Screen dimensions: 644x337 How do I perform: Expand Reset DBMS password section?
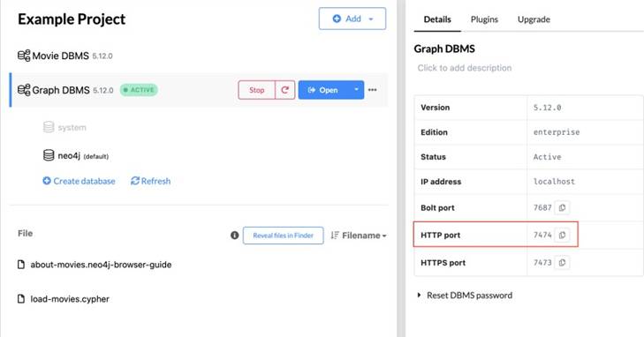click(x=465, y=296)
